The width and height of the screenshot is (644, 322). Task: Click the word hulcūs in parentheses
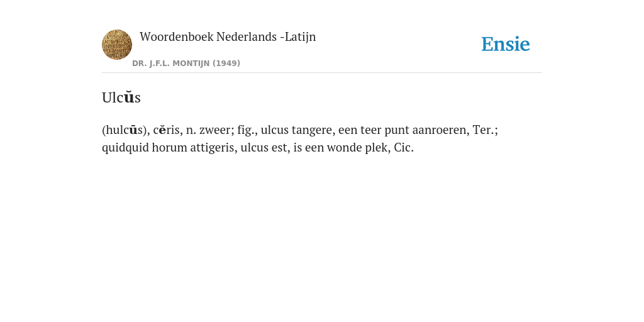[x=124, y=130]
